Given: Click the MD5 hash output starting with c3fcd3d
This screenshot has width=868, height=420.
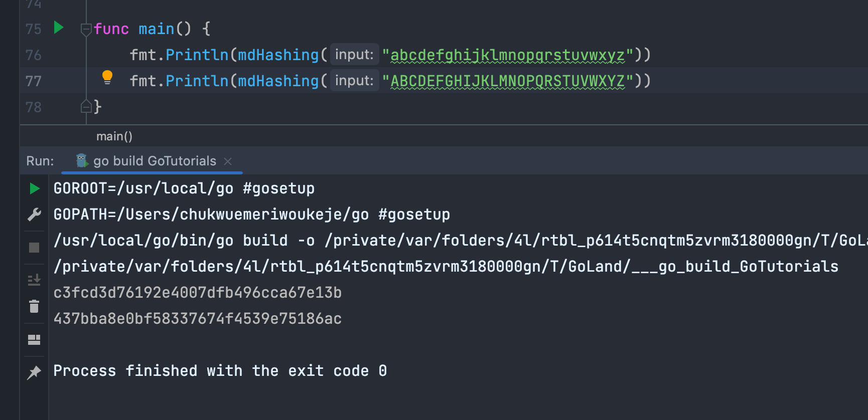Looking at the screenshot, I should tap(198, 292).
